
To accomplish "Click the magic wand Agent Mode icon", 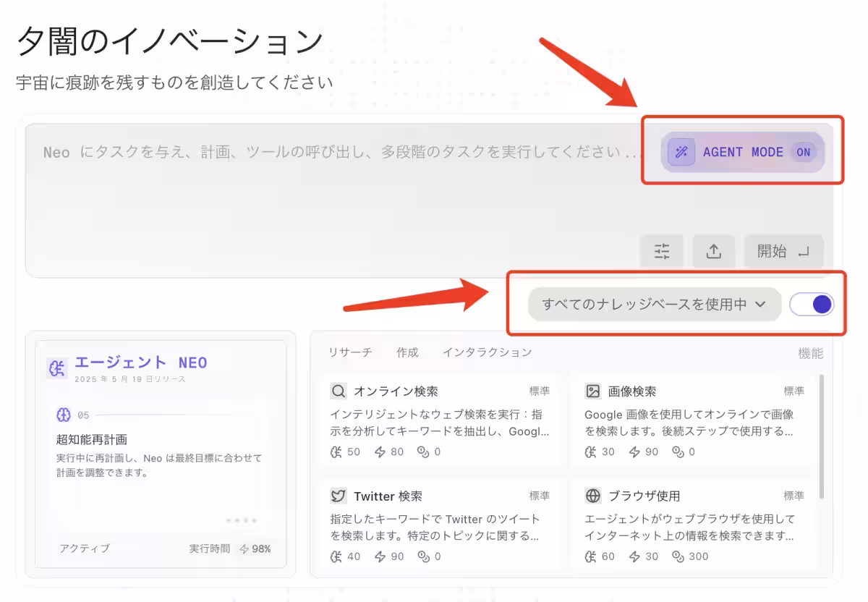I will click(x=681, y=152).
